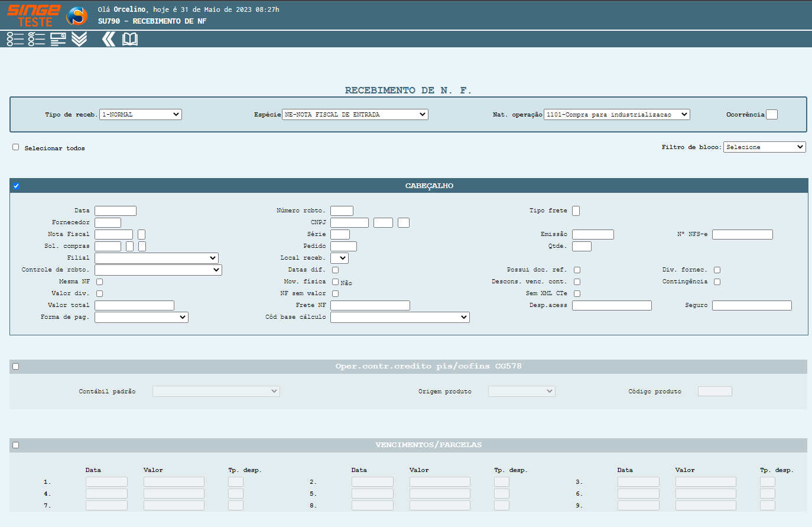This screenshot has height=527, width=812.
Task: Tick the Mesma NF checkbox
Action: click(x=99, y=282)
